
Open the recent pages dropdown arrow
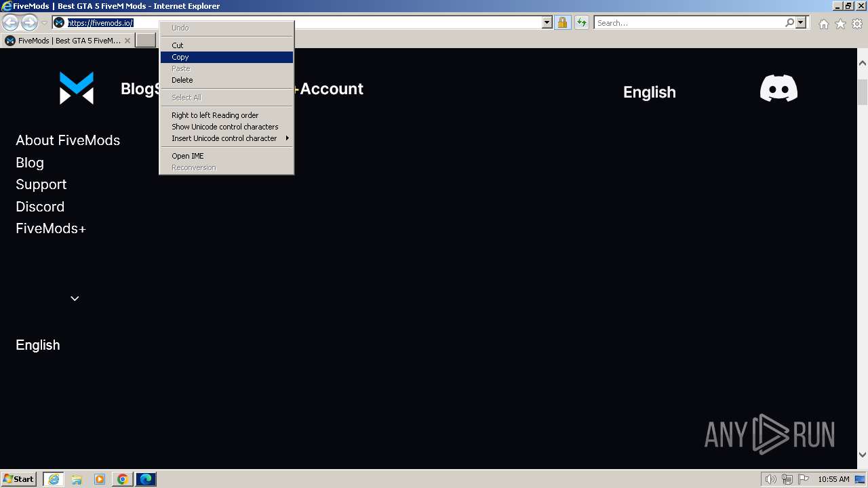pyautogui.click(x=44, y=23)
